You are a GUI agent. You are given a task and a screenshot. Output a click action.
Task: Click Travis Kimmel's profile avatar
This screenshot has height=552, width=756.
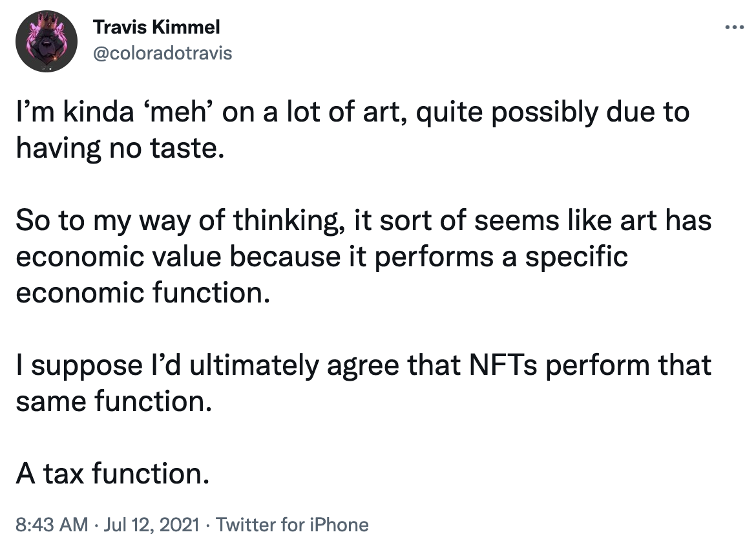click(x=47, y=41)
